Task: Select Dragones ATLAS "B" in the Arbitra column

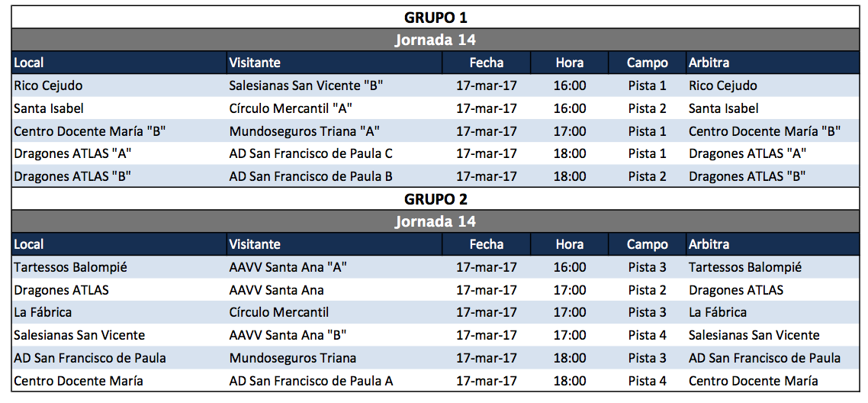Action: click(747, 176)
